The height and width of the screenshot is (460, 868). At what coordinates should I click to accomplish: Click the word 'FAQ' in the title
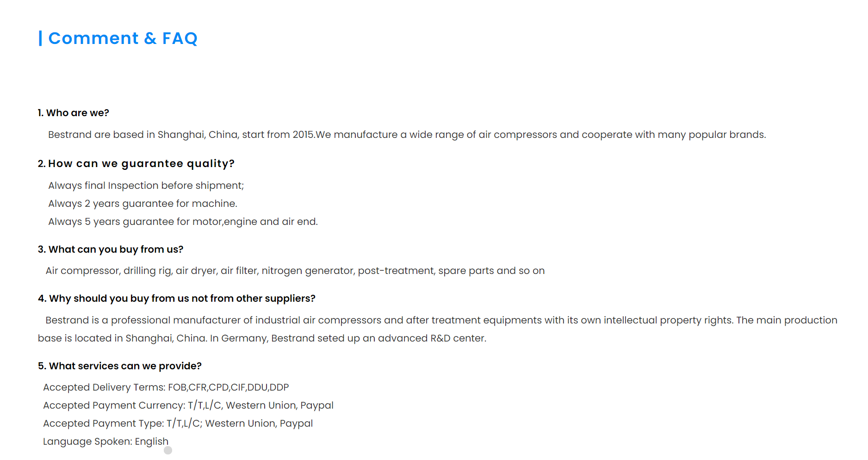coord(180,38)
